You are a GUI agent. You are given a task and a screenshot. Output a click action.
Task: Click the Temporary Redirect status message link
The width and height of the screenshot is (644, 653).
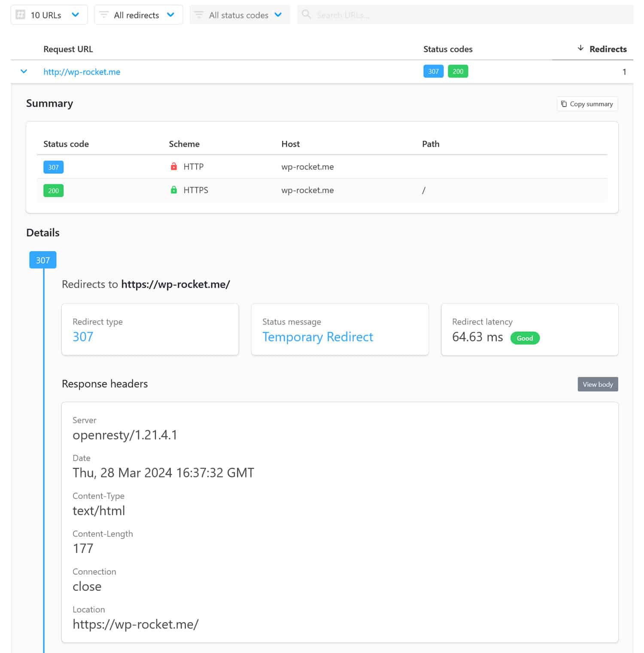point(317,337)
